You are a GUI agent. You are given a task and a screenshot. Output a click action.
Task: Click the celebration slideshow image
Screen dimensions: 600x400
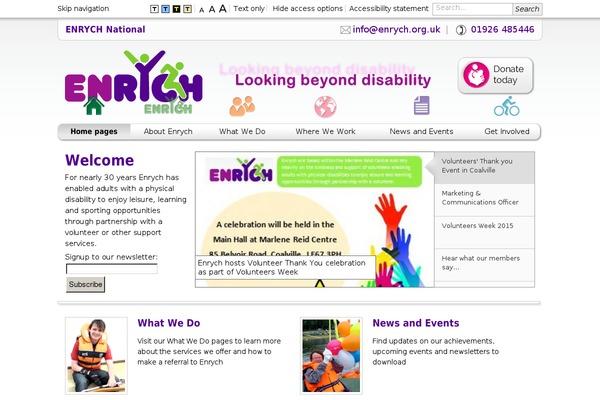click(x=315, y=219)
